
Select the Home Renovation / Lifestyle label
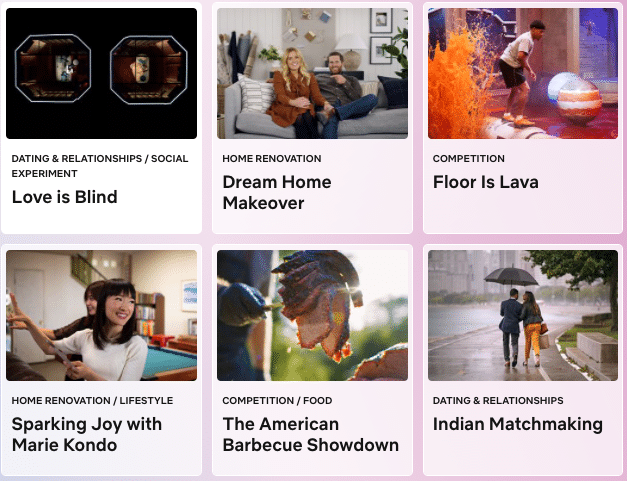point(92,400)
